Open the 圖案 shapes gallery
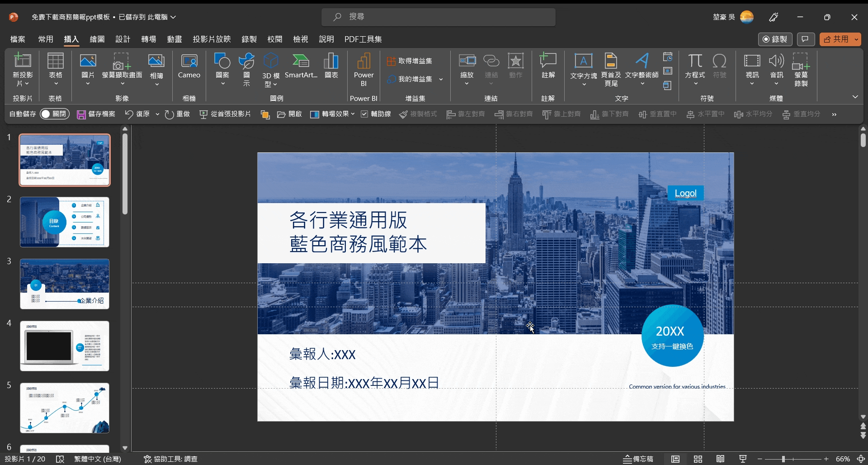 pyautogui.click(x=222, y=69)
